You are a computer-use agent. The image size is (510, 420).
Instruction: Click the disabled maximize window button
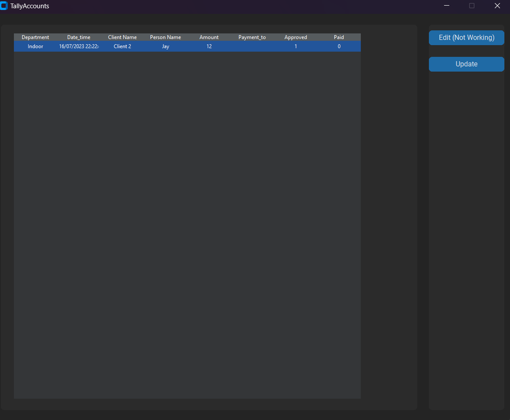tap(472, 6)
